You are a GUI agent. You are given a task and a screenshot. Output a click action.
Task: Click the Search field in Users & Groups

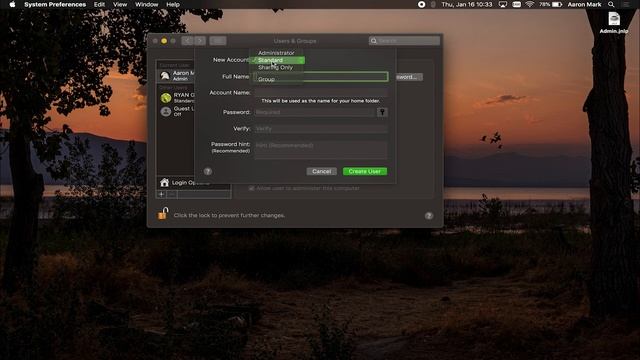(404, 41)
